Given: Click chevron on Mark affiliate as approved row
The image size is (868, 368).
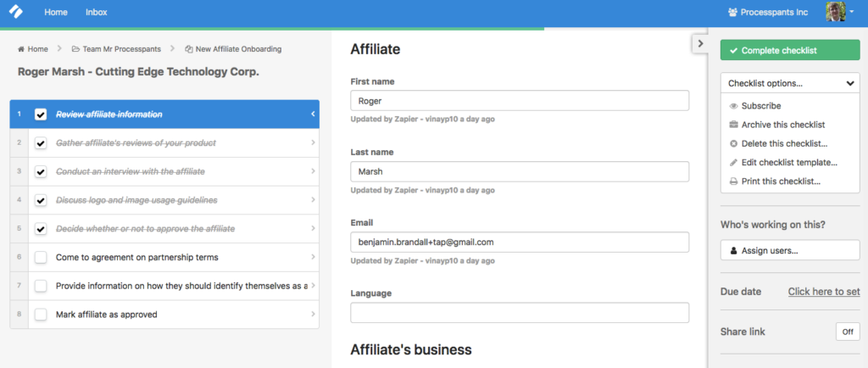Looking at the screenshot, I should point(313,315).
